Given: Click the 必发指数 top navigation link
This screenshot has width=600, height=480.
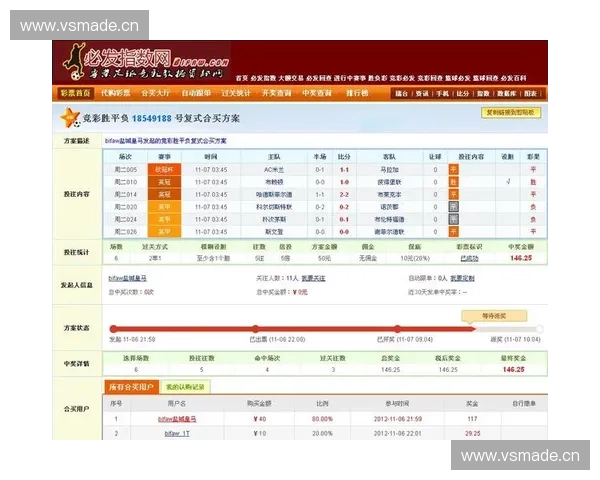Looking at the screenshot, I should pyautogui.click(x=263, y=78).
